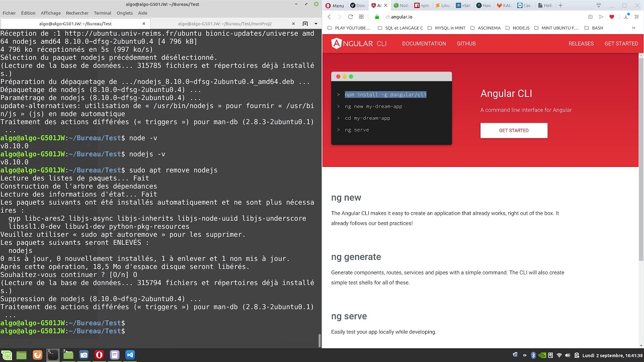Viewport: 644px width, 362px height.
Task: Click the highlighted npm install command text
Action: click(x=385, y=95)
